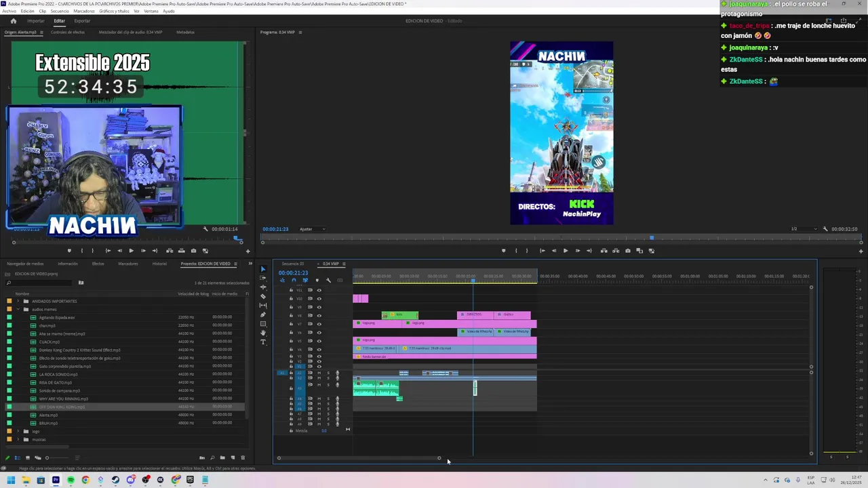Toggle eye visibility for track V10
Image resolution: width=868 pixels, height=488 pixels.
click(x=319, y=298)
